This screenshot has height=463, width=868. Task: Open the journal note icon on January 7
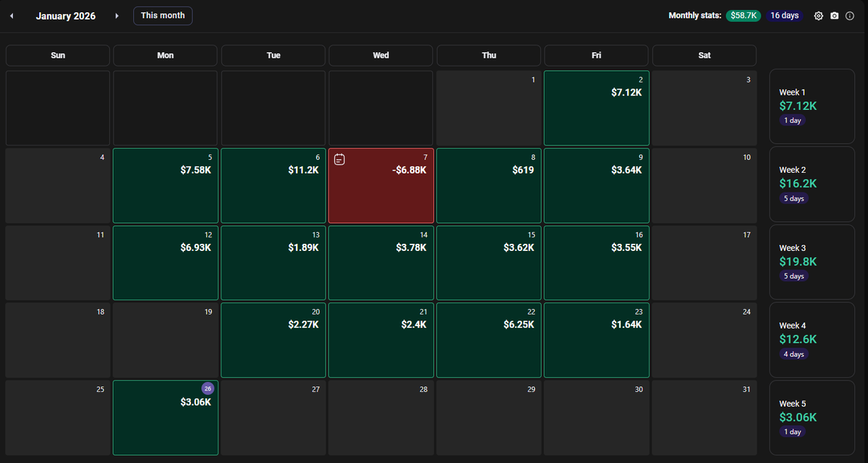[x=340, y=160]
